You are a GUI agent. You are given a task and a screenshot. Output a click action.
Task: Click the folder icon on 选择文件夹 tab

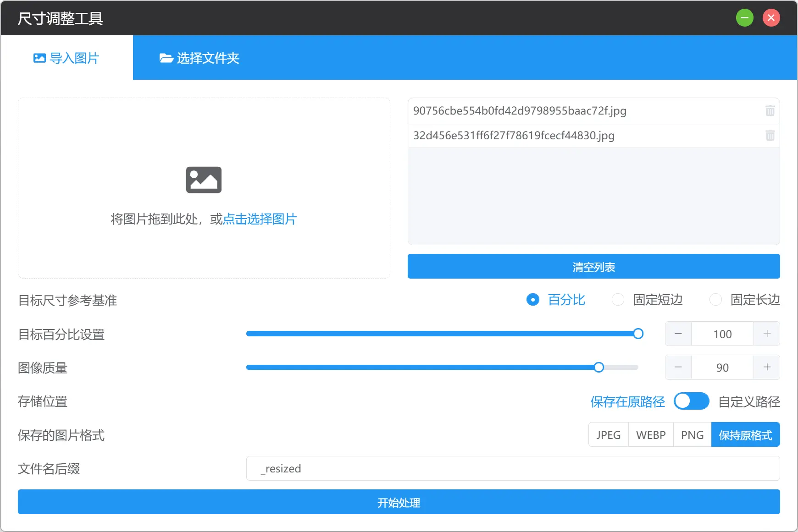[x=166, y=58]
